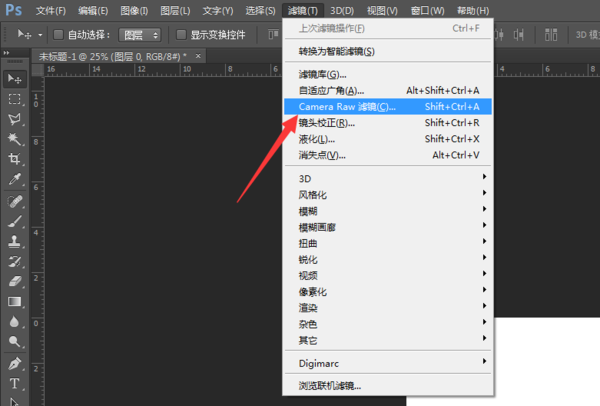Screen dimensions: 600x406
Task: Select the Move tool in toolbox
Action: pos(15,79)
